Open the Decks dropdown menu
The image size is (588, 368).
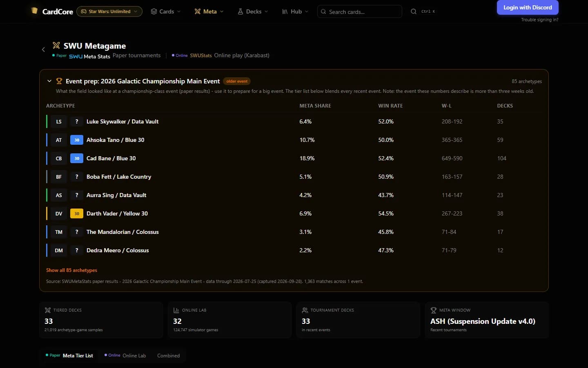[253, 11]
